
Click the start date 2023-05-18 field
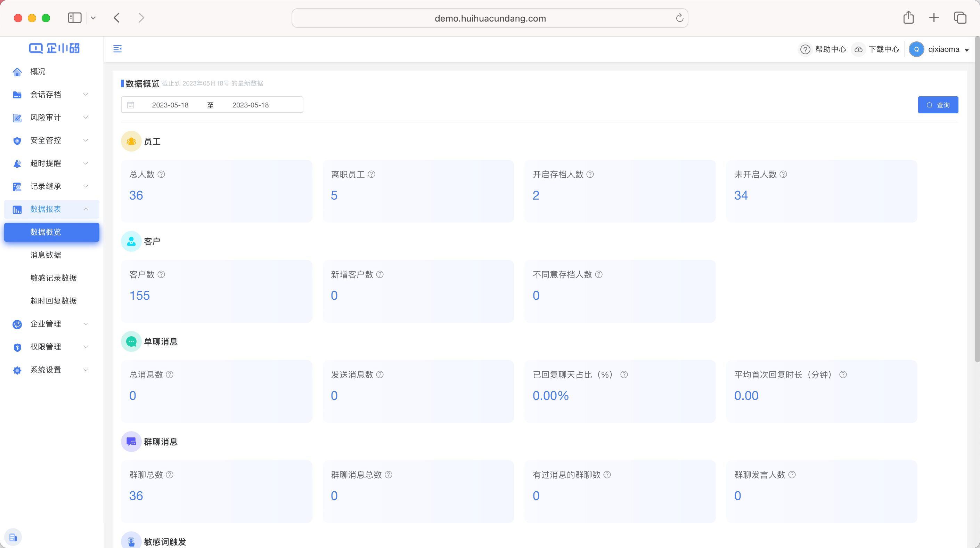(170, 105)
